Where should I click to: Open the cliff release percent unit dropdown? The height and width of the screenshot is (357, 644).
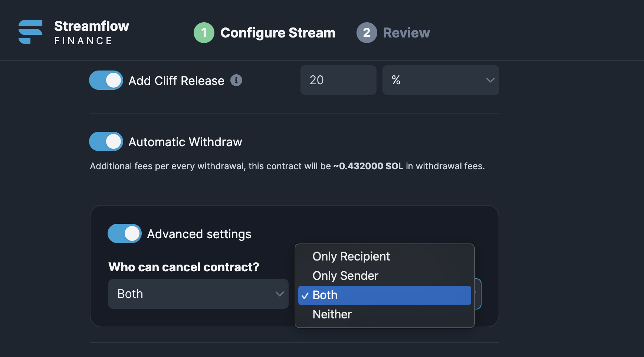point(441,80)
